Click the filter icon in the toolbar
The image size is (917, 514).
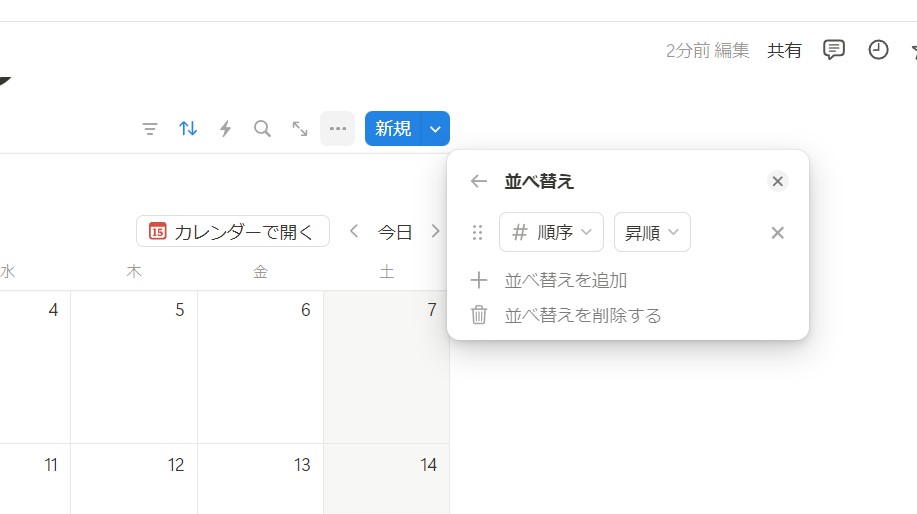150,129
